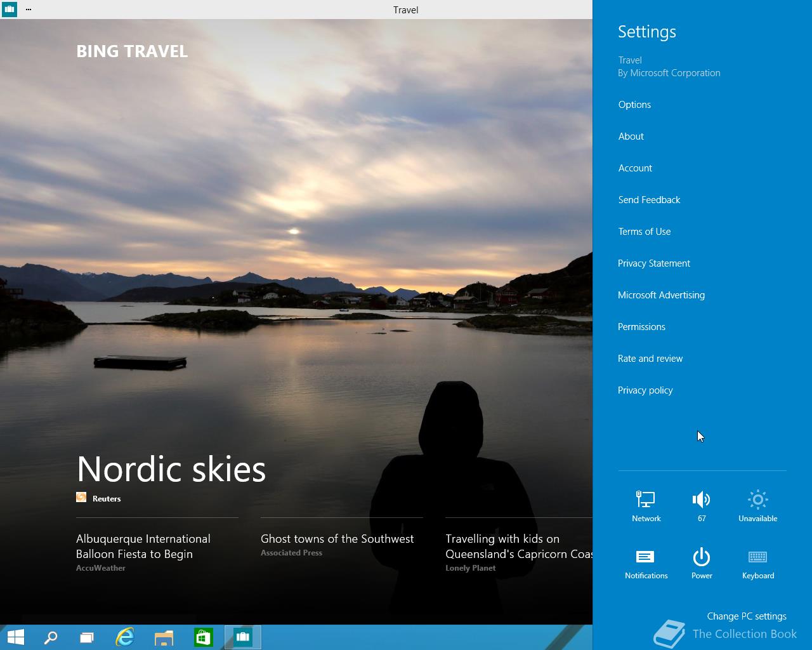Open the Nordic skies headline

tap(171, 470)
